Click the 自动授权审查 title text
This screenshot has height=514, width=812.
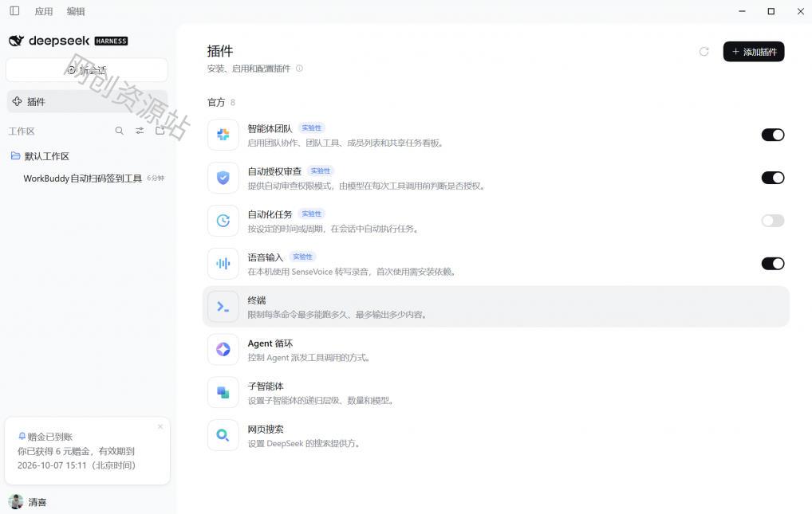274,171
